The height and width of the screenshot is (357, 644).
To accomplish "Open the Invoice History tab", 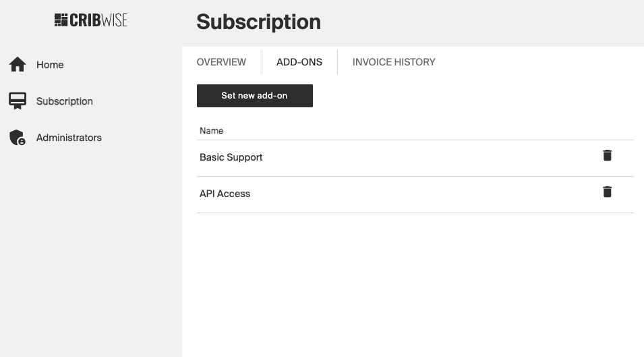I will pos(394,62).
